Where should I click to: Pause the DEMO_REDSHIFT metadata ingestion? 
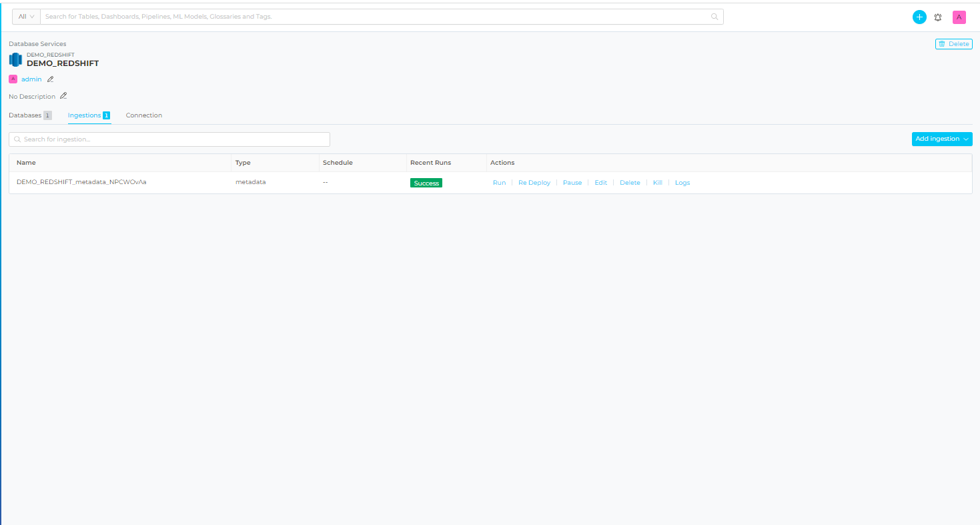pos(572,183)
